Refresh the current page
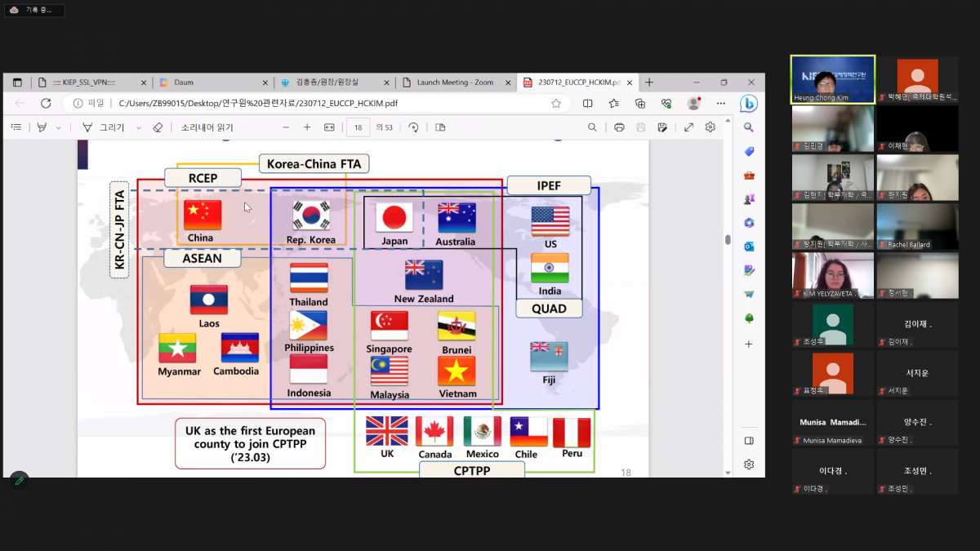980x551 pixels. (x=47, y=104)
